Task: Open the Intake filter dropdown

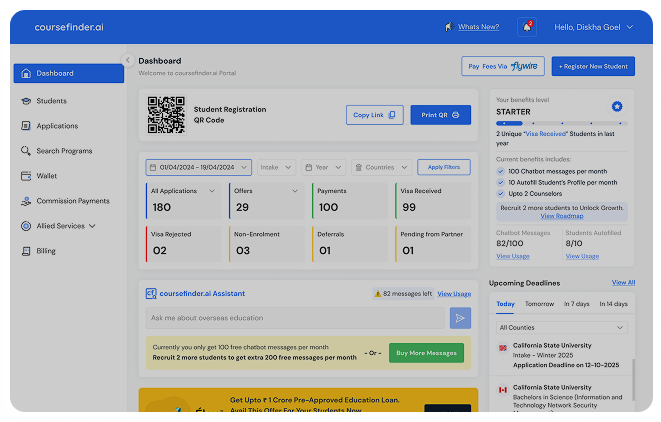Action: (x=277, y=167)
